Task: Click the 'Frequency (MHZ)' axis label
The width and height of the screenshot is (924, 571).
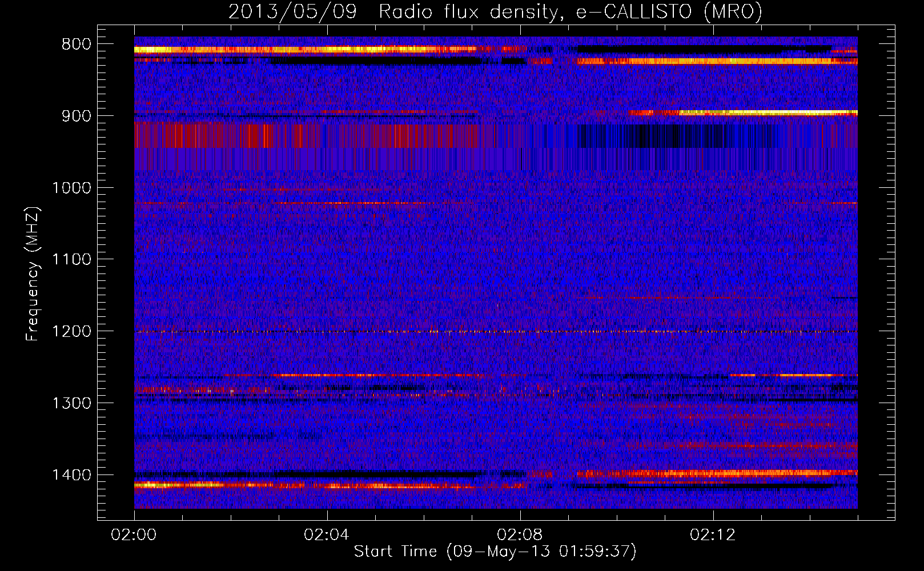Action: [x=33, y=274]
